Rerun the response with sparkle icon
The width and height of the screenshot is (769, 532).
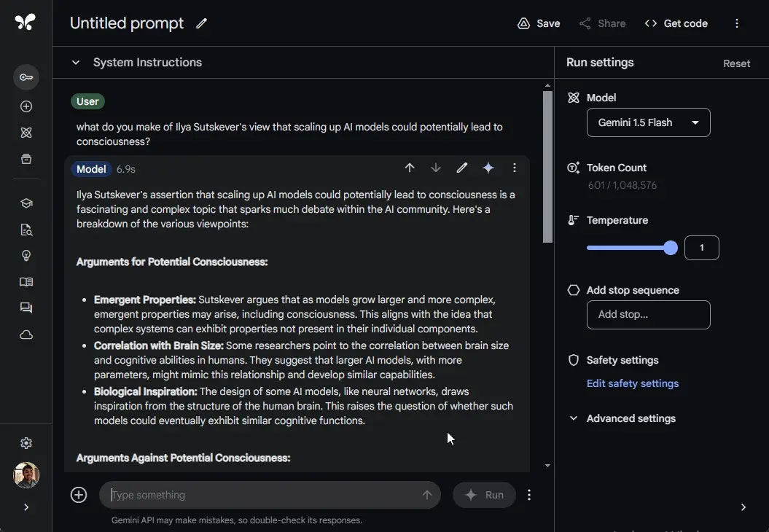488,168
